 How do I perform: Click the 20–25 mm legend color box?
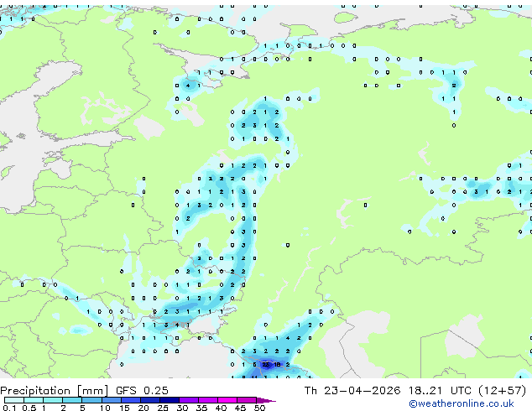[x=150, y=400]
